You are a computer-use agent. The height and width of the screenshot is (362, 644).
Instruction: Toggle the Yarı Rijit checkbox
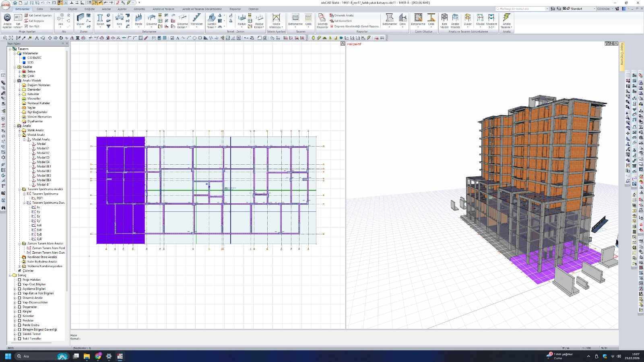pos(26,26)
